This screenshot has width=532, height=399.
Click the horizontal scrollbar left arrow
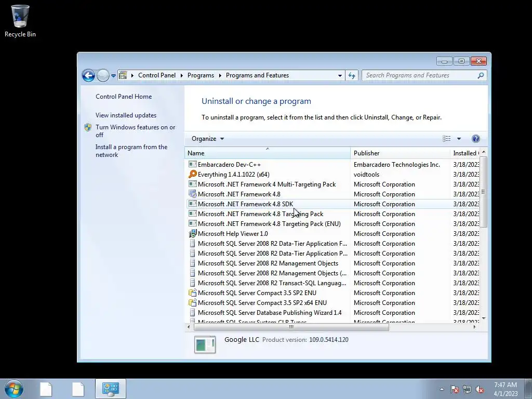(x=189, y=327)
